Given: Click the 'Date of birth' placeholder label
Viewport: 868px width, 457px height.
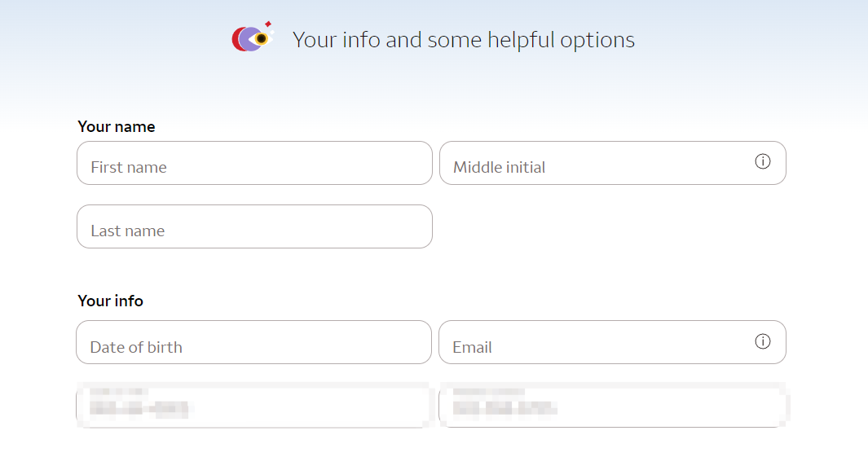Looking at the screenshot, I should tap(135, 347).
